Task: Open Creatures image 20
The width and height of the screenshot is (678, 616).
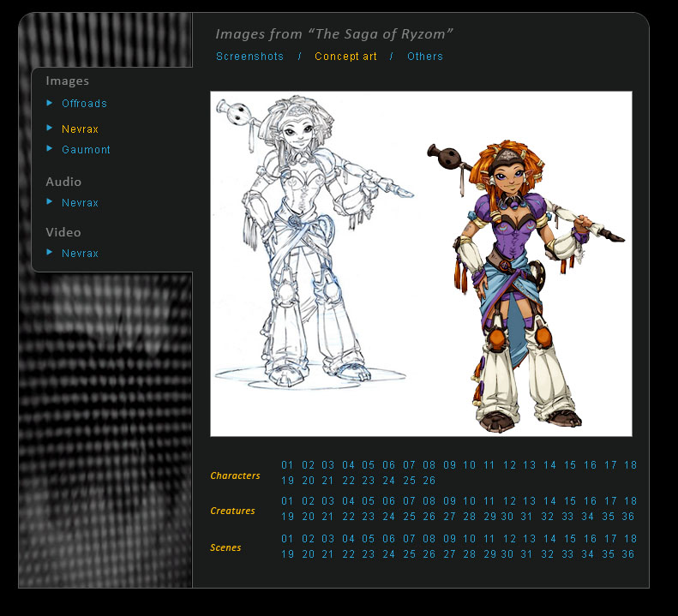Action: 308,517
